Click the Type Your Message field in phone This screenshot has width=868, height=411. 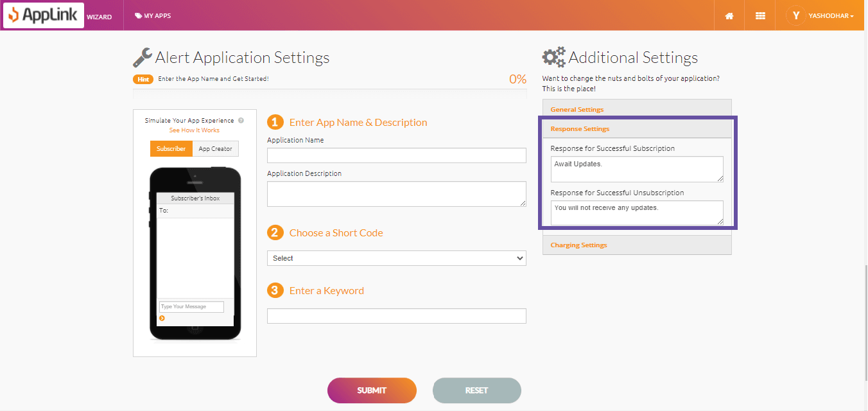click(191, 307)
